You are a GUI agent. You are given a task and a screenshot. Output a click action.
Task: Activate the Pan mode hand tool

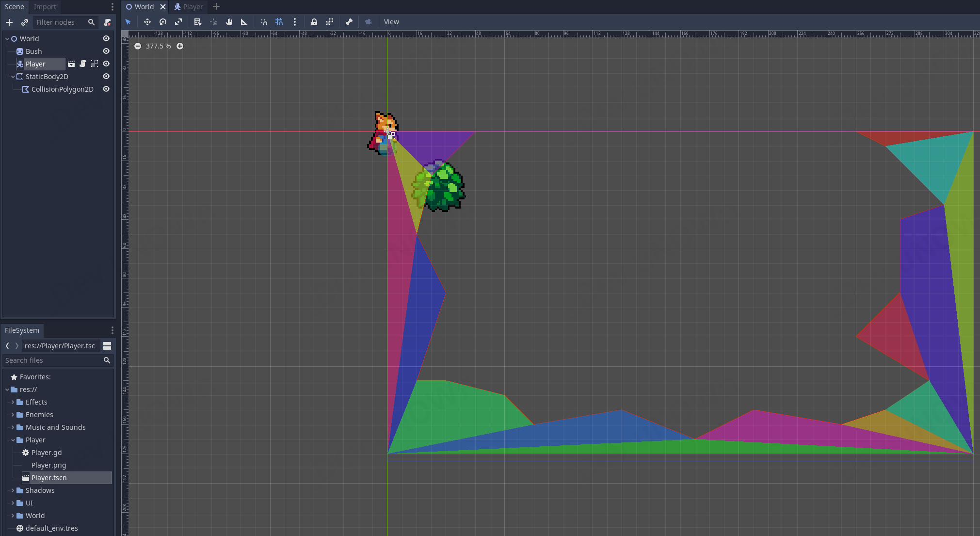click(x=229, y=22)
